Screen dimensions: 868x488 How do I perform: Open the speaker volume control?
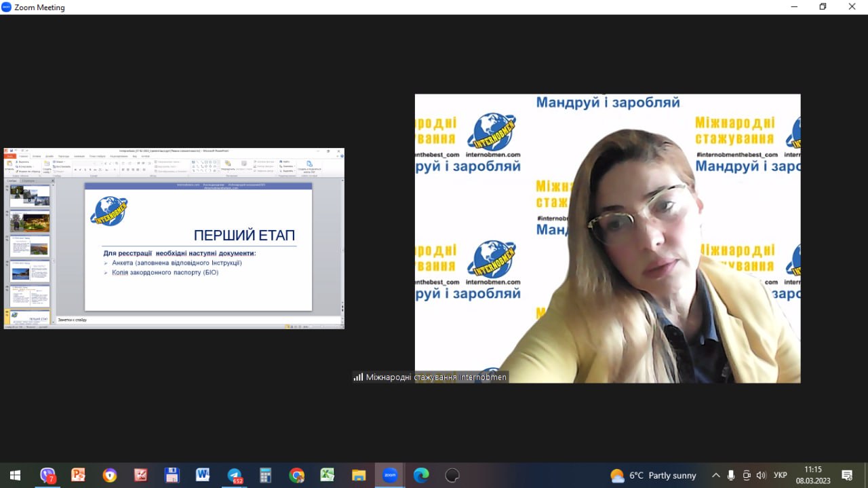click(762, 475)
